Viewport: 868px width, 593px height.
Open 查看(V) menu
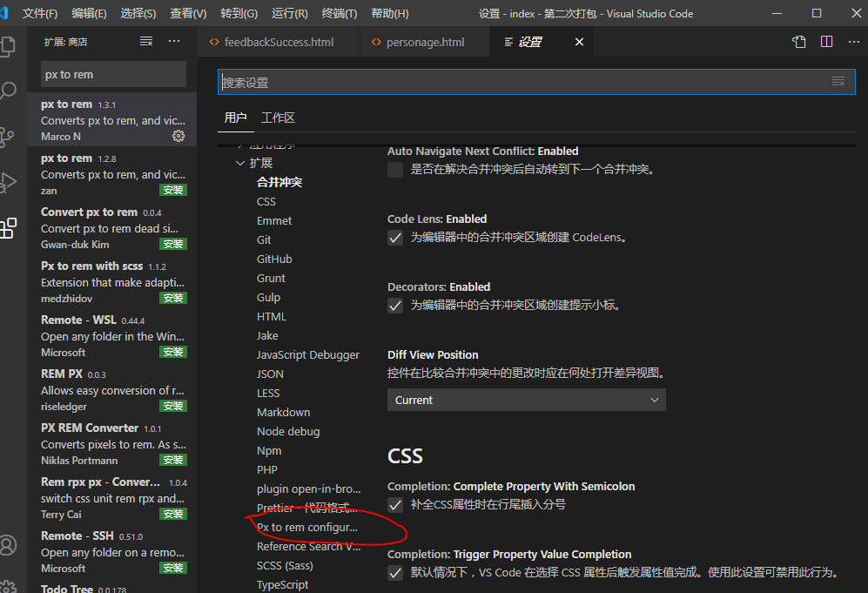click(188, 13)
